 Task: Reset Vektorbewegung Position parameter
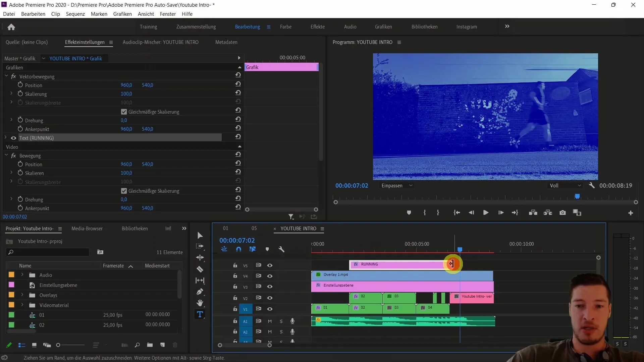(238, 84)
